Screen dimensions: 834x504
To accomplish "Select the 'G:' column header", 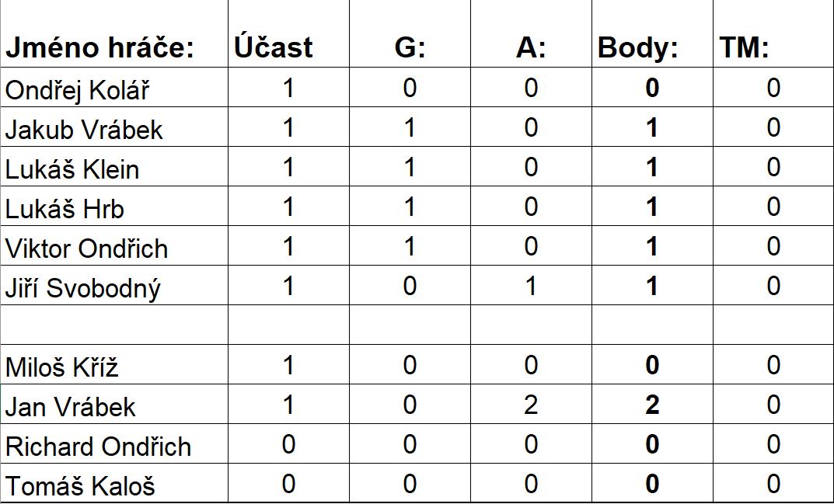I will point(410,48).
